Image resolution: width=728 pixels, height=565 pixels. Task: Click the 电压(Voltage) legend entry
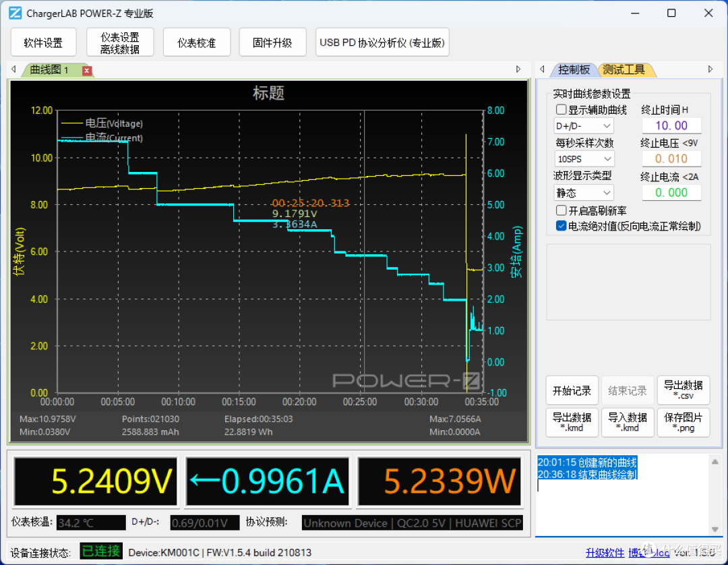tap(102, 123)
